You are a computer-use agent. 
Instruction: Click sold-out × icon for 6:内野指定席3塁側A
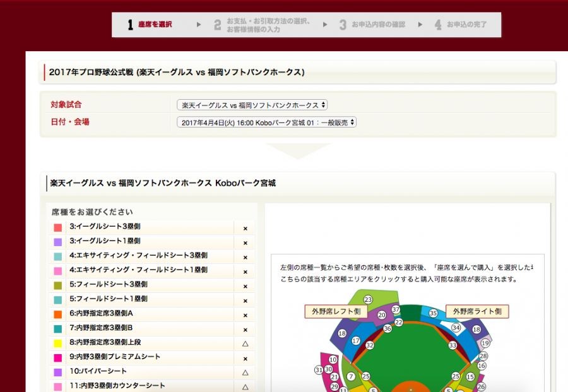(246, 316)
